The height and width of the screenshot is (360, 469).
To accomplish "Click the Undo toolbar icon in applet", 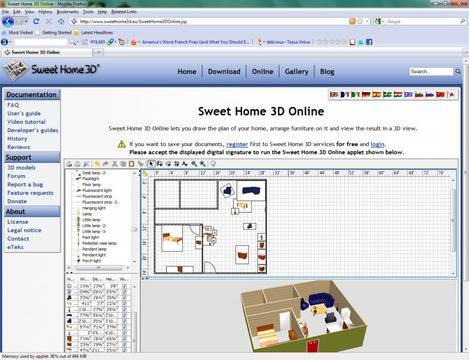I will pyautogui.click(x=97, y=164).
